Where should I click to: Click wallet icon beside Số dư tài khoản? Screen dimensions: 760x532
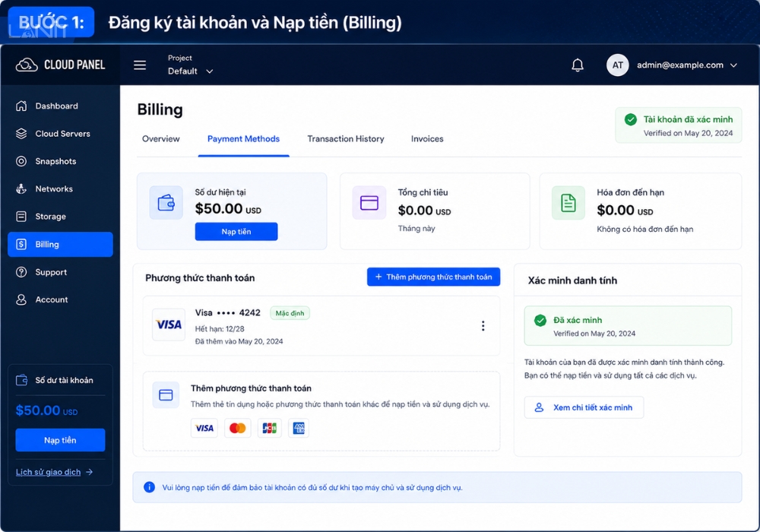[21, 380]
